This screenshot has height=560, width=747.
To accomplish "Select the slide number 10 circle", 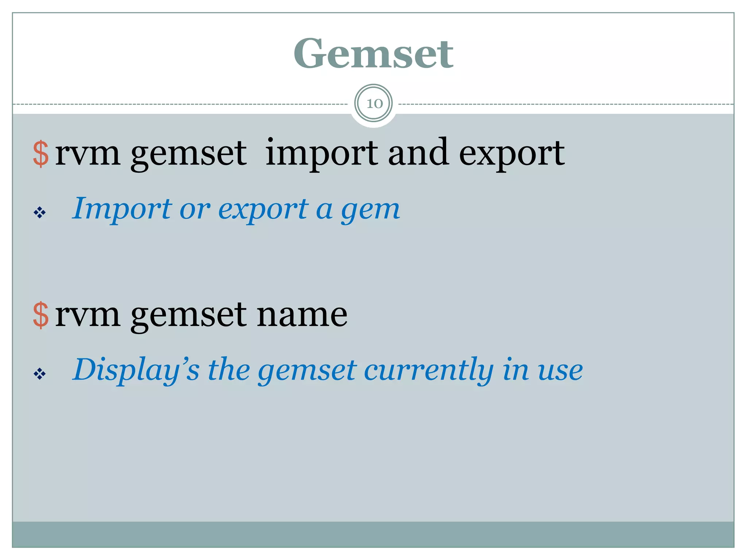I will pos(373,104).
